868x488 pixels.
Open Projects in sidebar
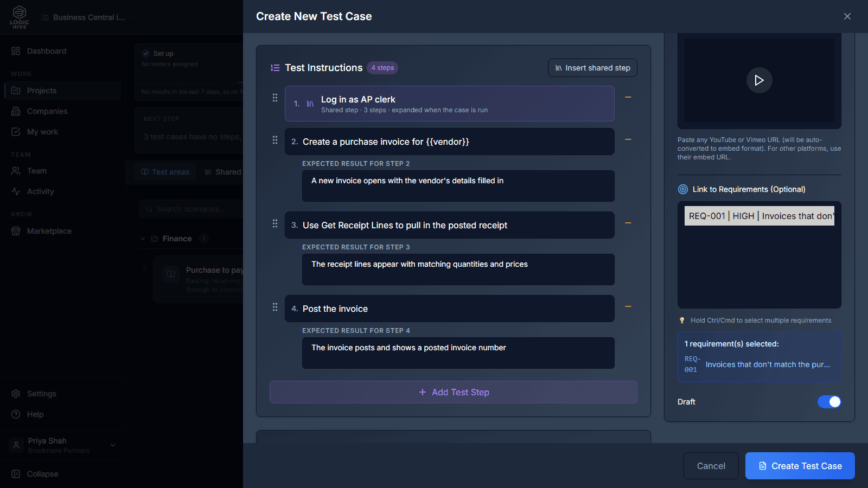(x=62, y=91)
